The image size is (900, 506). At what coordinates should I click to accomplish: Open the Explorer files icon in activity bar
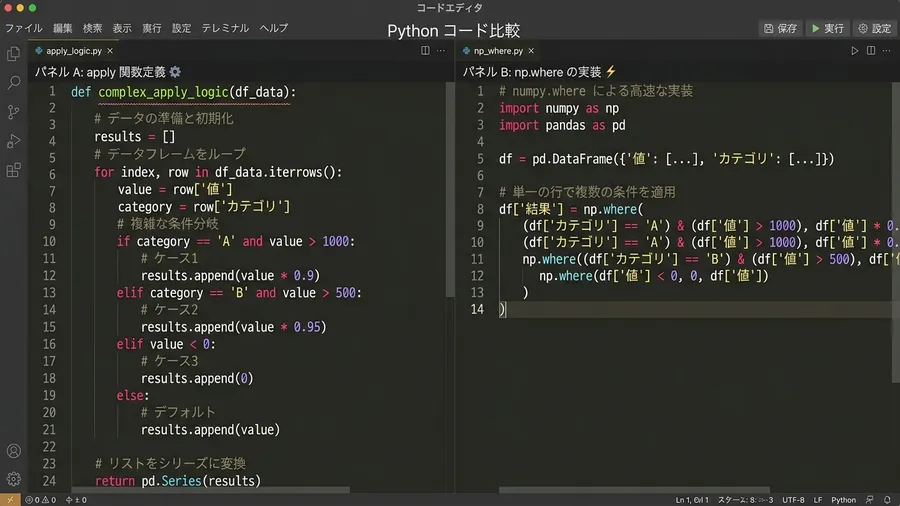pyautogui.click(x=13, y=53)
